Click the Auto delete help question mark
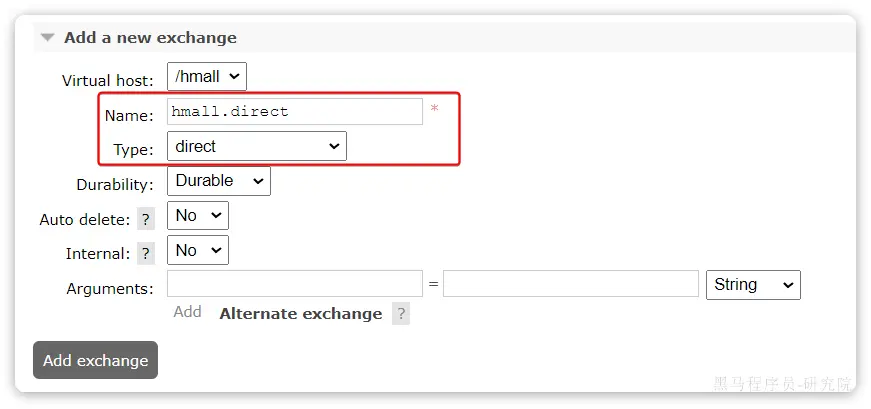The height and width of the screenshot is (409, 871). point(146,219)
